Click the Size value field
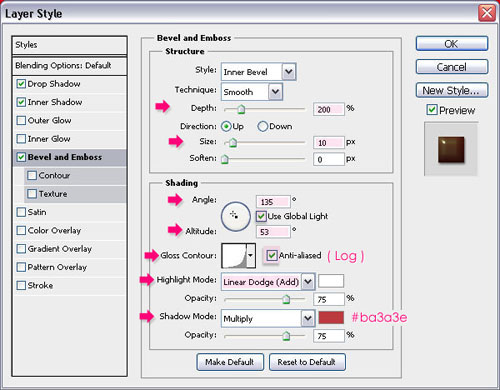 pos(328,143)
